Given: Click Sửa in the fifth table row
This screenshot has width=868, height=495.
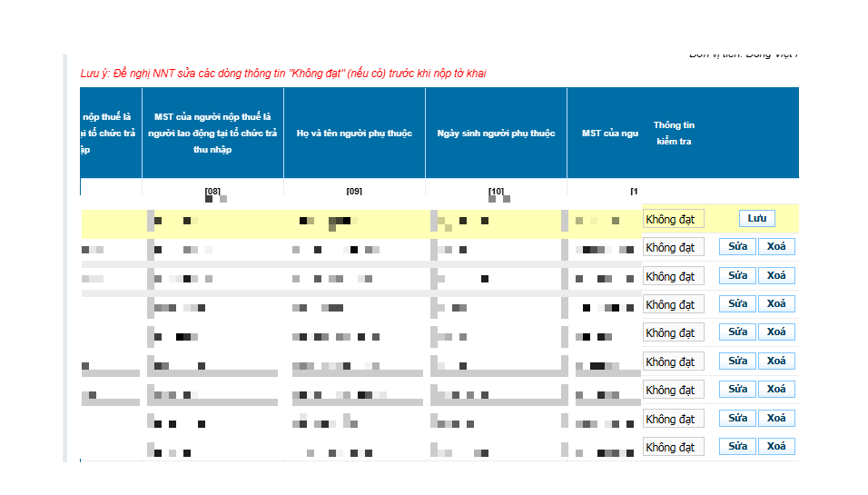Looking at the screenshot, I should point(737,332).
